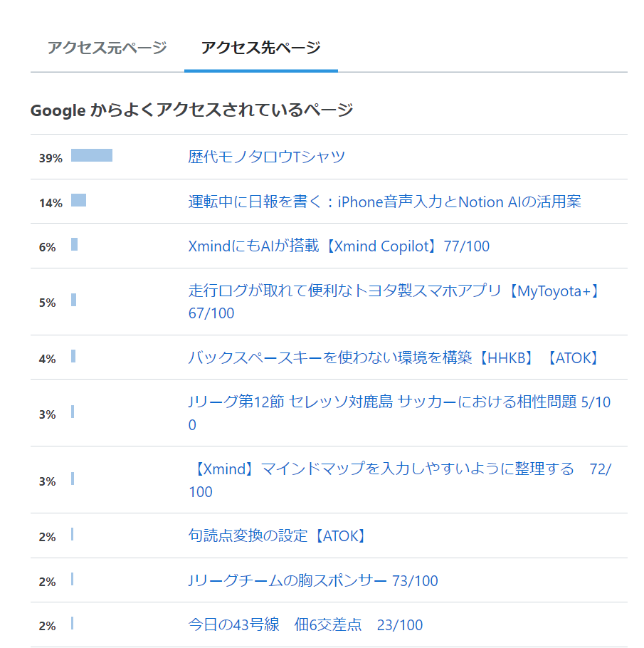
Task: Click the Google からよくアクセスされているページ heading
Action: tap(191, 110)
